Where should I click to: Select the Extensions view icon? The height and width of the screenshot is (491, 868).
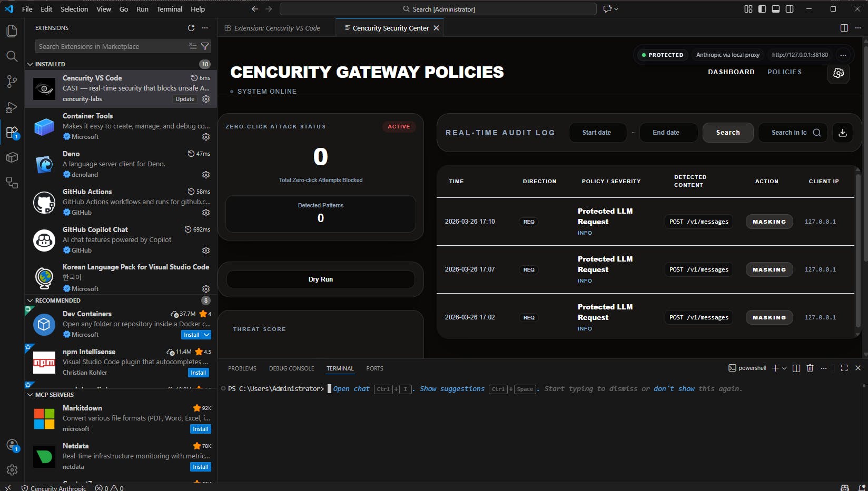12,132
